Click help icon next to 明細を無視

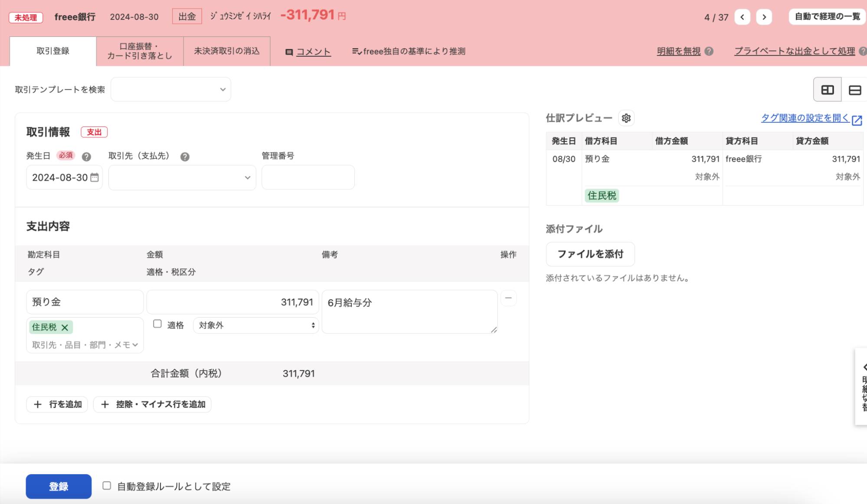tap(709, 51)
